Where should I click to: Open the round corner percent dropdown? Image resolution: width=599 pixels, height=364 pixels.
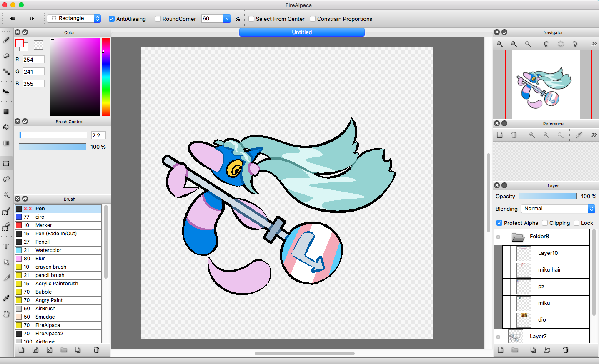[x=227, y=18]
